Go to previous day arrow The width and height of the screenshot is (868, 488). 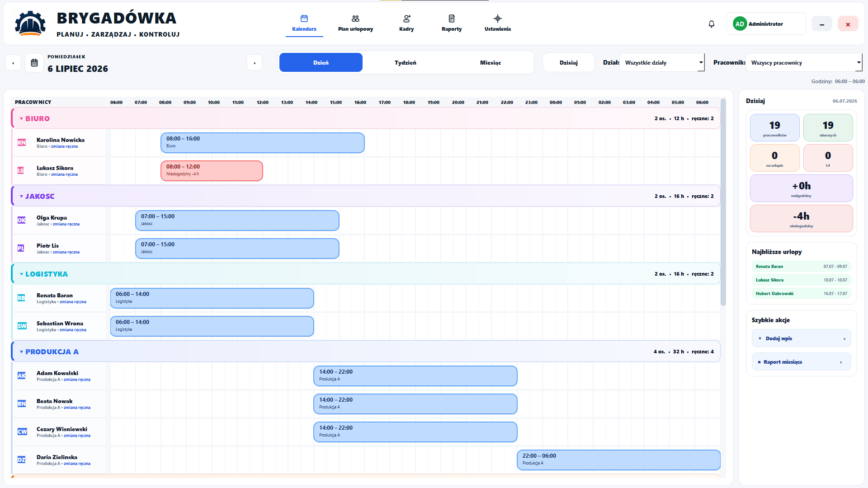pyautogui.click(x=13, y=63)
